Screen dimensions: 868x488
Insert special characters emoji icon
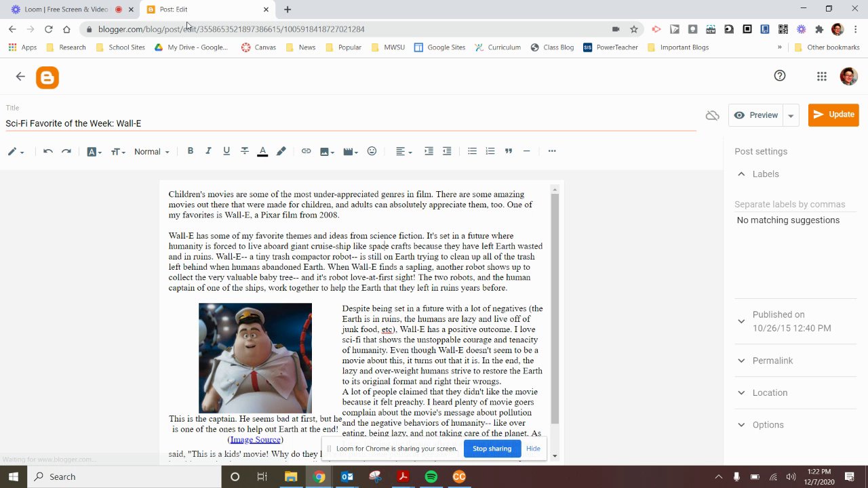[x=372, y=151]
